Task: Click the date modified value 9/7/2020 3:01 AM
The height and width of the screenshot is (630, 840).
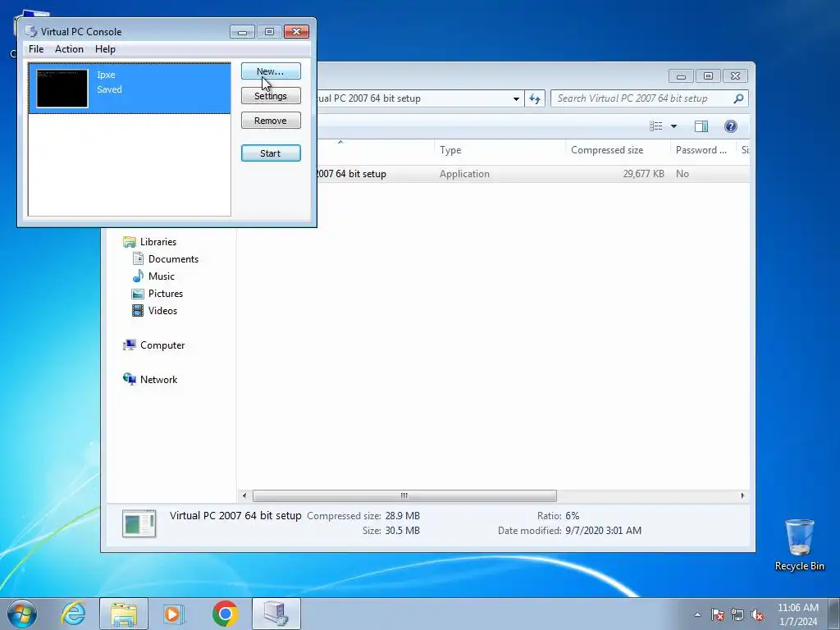Action: (603, 531)
